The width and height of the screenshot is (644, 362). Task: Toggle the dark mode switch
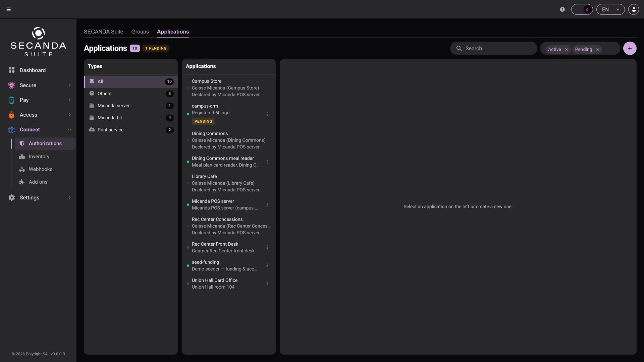582,9
